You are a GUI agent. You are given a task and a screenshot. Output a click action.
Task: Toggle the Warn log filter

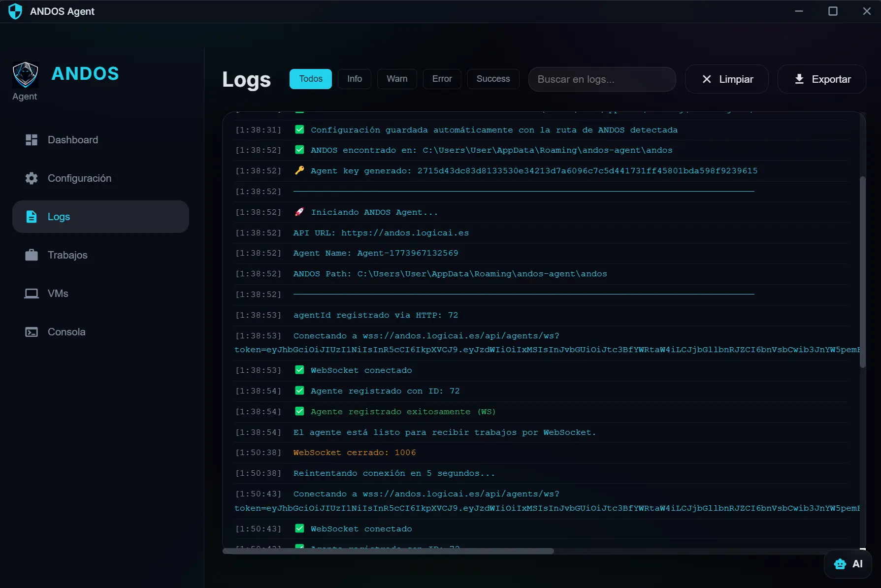tap(397, 79)
